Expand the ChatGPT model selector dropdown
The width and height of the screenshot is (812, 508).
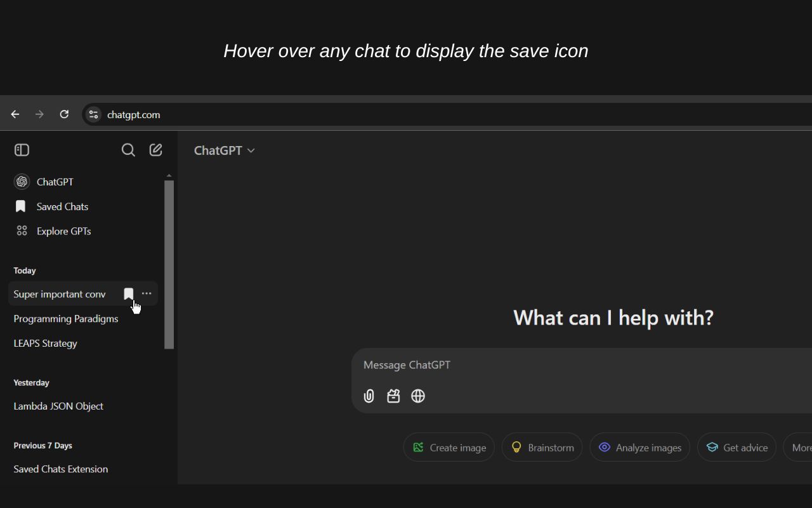pos(225,150)
